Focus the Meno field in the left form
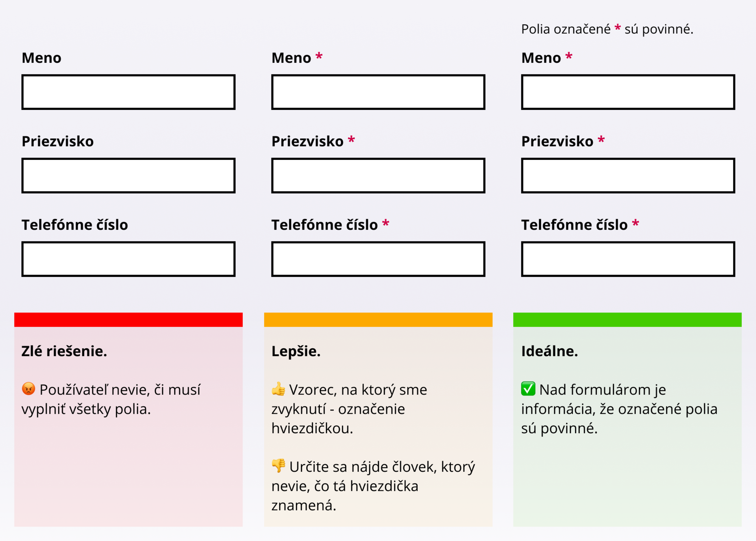This screenshot has height=541, width=756. click(129, 92)
